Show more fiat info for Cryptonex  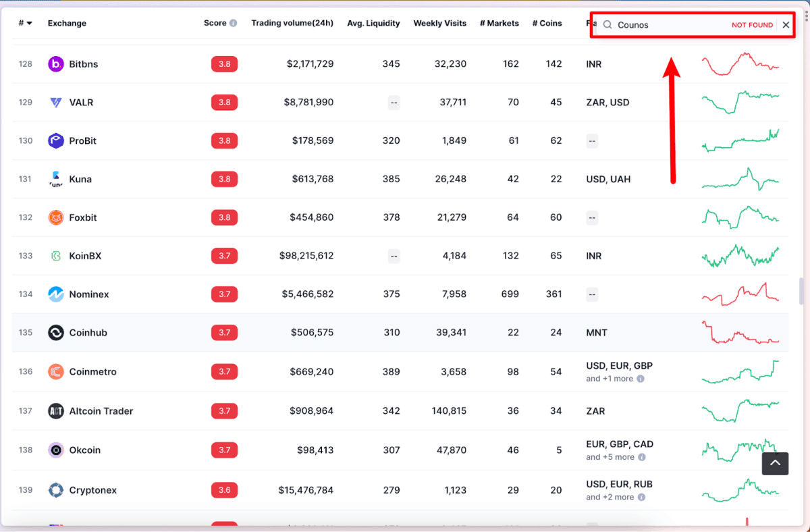(641, 497)
